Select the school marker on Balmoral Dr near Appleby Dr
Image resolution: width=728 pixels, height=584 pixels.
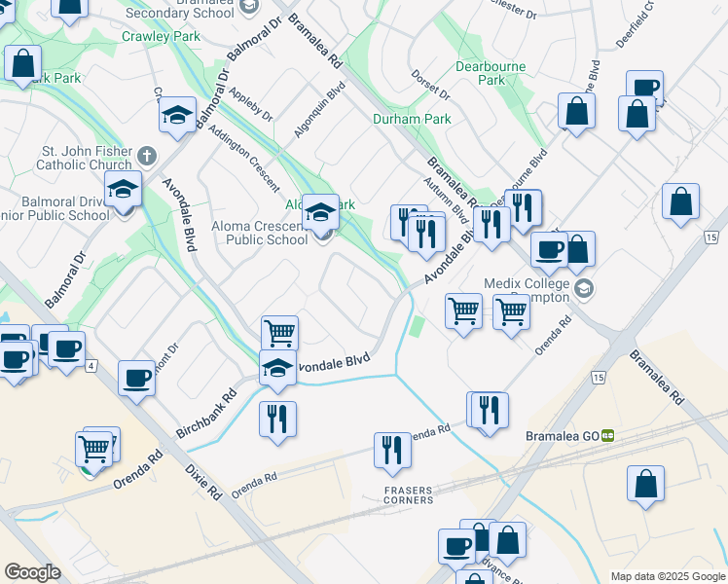click(177, 117)
